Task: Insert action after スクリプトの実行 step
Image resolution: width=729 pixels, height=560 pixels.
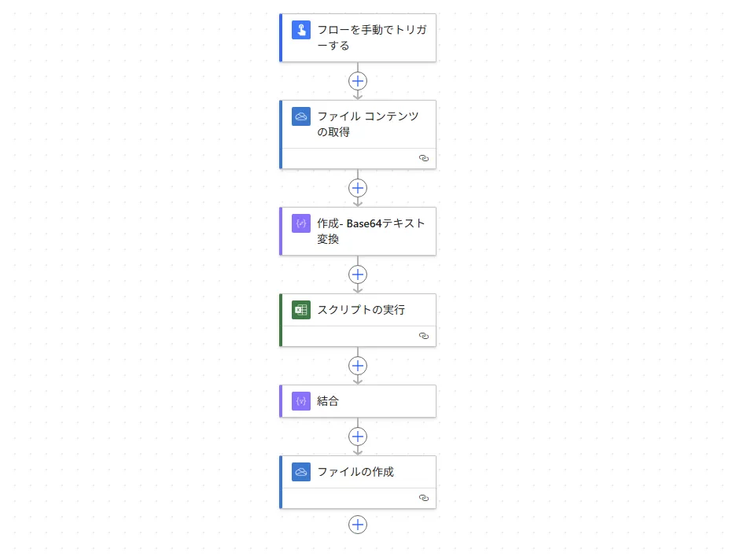Action: coord(358,366)
